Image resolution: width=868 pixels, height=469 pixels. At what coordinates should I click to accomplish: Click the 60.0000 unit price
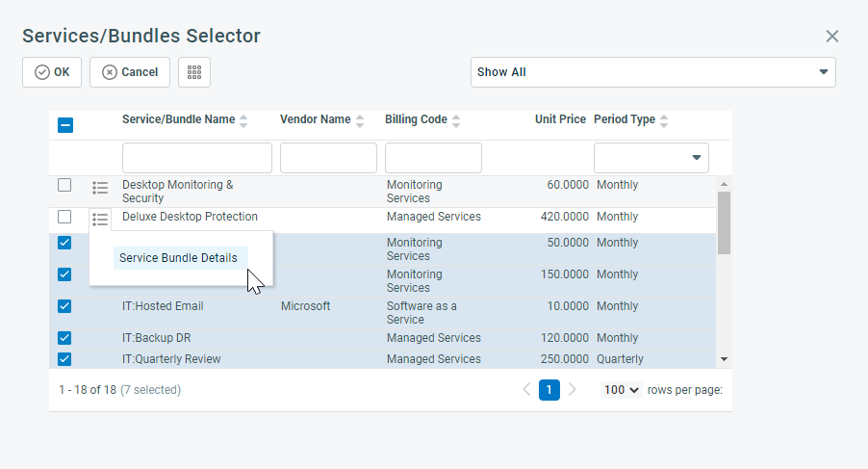[x=568, y=185]
